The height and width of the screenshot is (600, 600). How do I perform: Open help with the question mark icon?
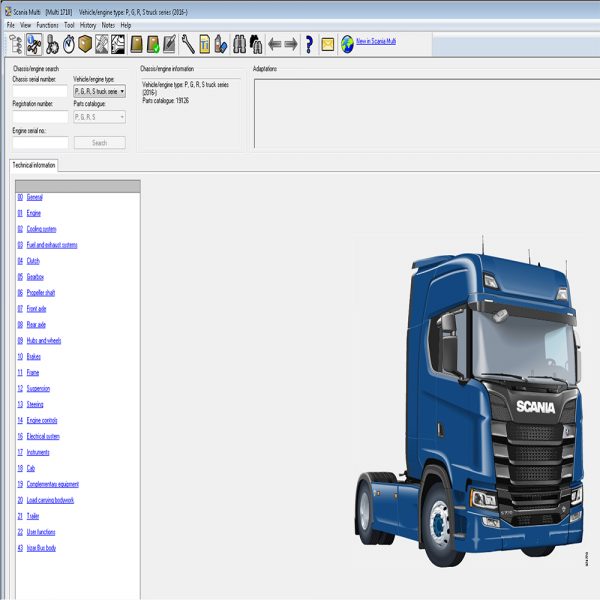click(x=309, y=44)
